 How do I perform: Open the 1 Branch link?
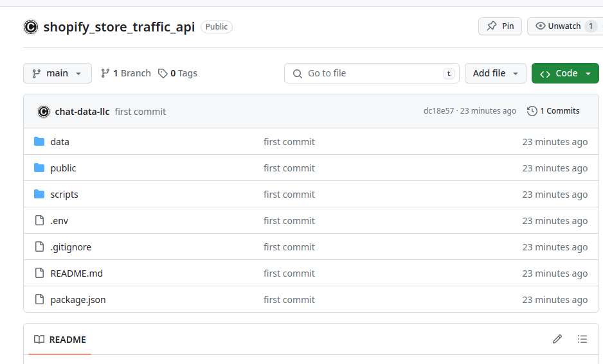tap(126, 73)
